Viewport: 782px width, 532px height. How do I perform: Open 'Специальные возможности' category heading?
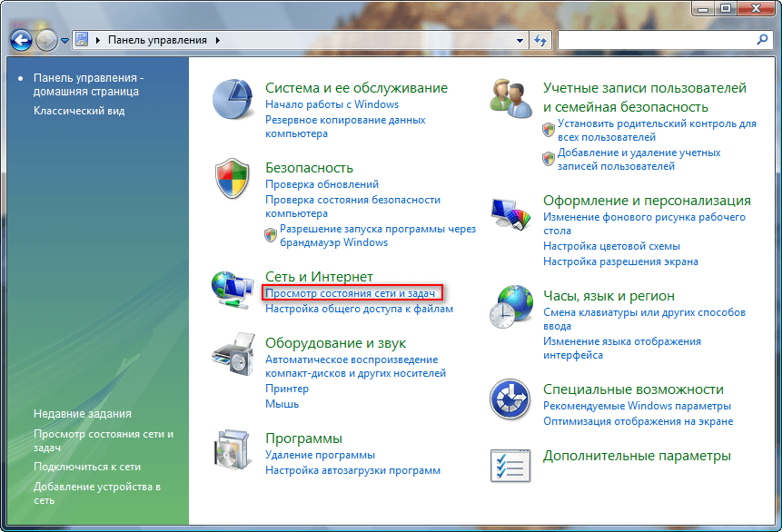point(633,389)
